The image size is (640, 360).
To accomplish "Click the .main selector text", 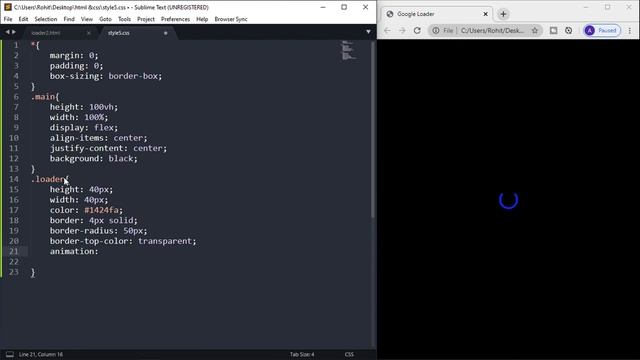I will [43, 97].
